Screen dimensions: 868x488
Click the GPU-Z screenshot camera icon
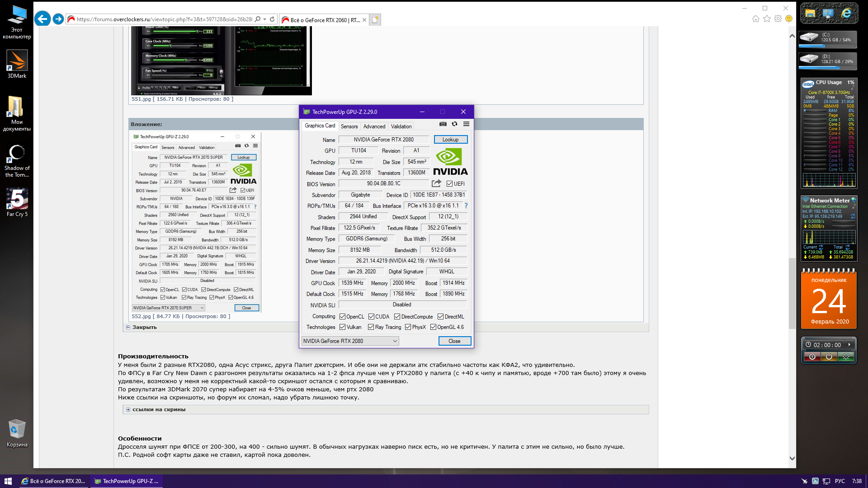coord(443,124)
